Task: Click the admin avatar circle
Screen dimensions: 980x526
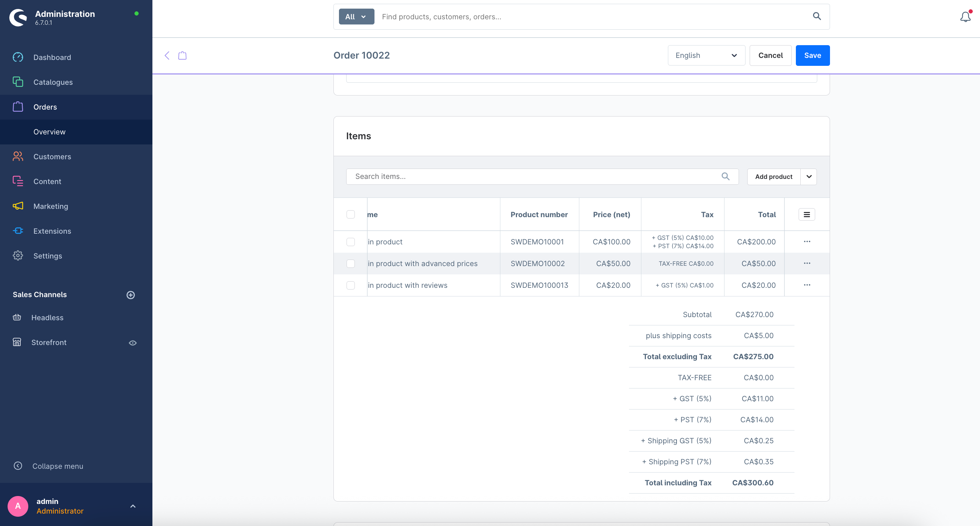Action: coord(18,506)
